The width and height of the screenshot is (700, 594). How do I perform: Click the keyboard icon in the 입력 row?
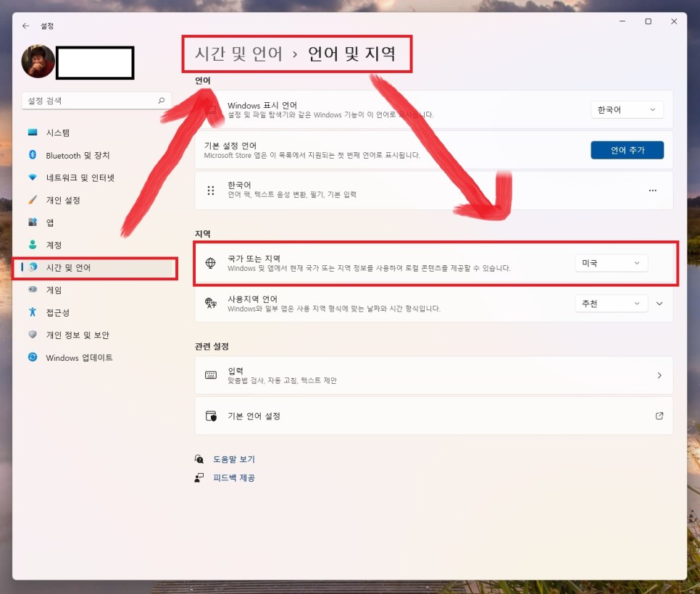211,375
